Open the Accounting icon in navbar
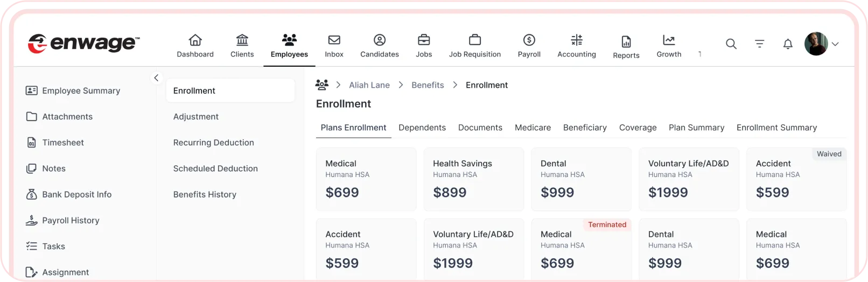Viewport: 868px width, 282px height. [577, 40]
